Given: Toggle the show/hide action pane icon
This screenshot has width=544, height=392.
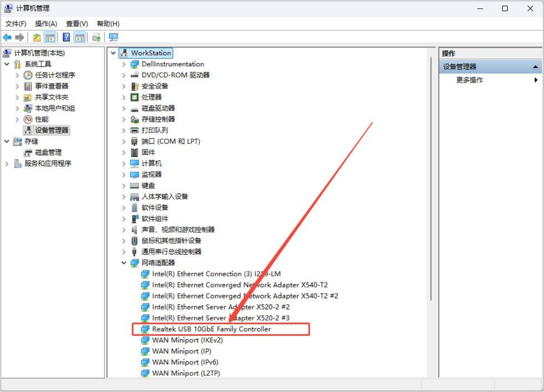Looking at the screenshot, I should coord(79,37).
